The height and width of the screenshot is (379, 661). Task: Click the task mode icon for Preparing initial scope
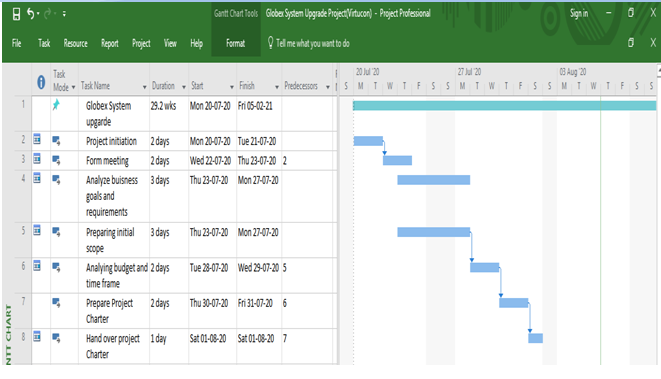click(x=56, y=232)
